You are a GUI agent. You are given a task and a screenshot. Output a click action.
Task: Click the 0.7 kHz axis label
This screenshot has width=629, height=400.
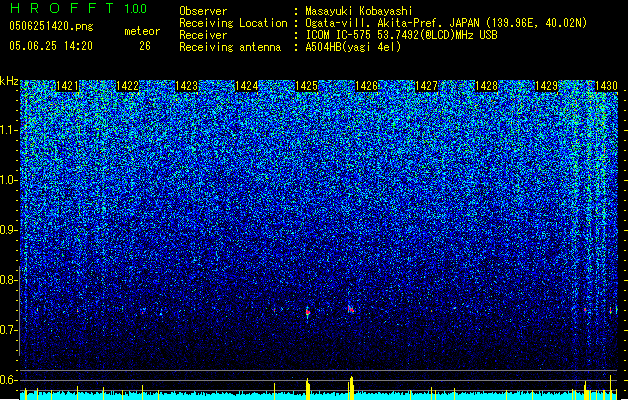[8, 330]
